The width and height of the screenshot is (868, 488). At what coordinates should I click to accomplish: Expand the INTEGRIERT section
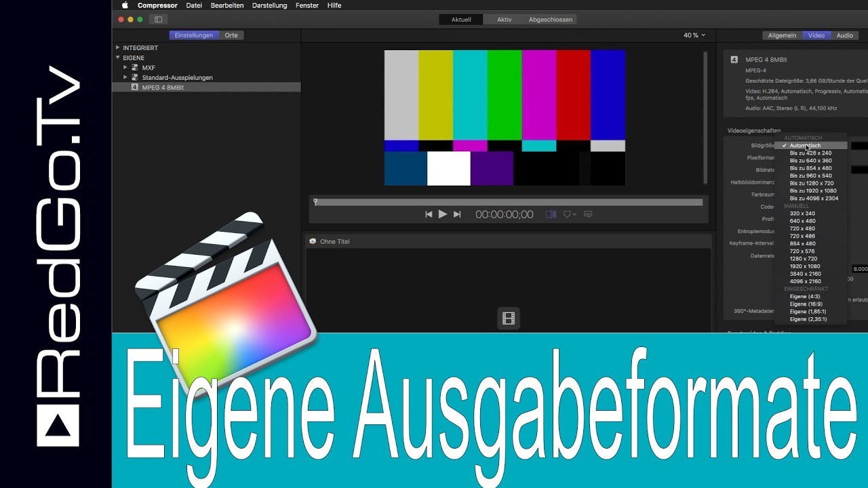pyautogui.click(x=117, y=48)
